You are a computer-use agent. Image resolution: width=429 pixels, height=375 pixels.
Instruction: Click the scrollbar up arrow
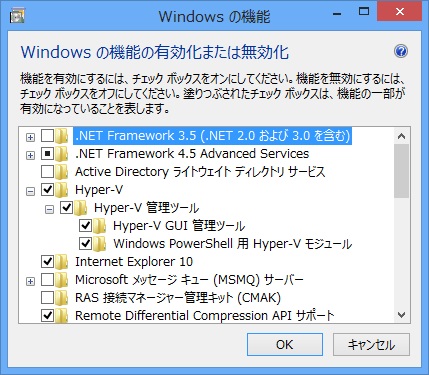click(x=401, y=136)
